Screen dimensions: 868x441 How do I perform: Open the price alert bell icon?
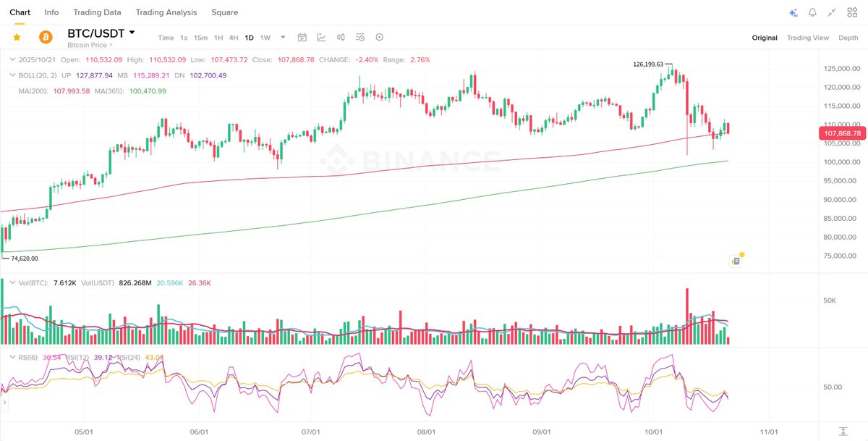click(x=812, y=12)
